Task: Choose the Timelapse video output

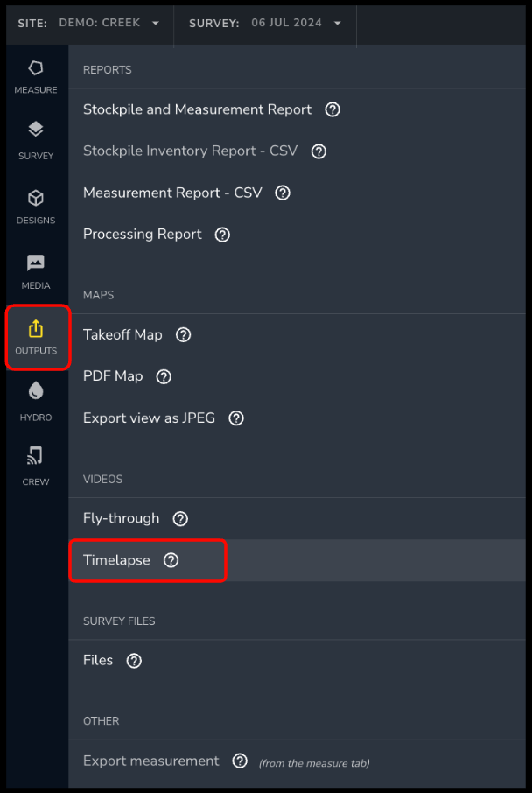Action: tap(116, 560)
